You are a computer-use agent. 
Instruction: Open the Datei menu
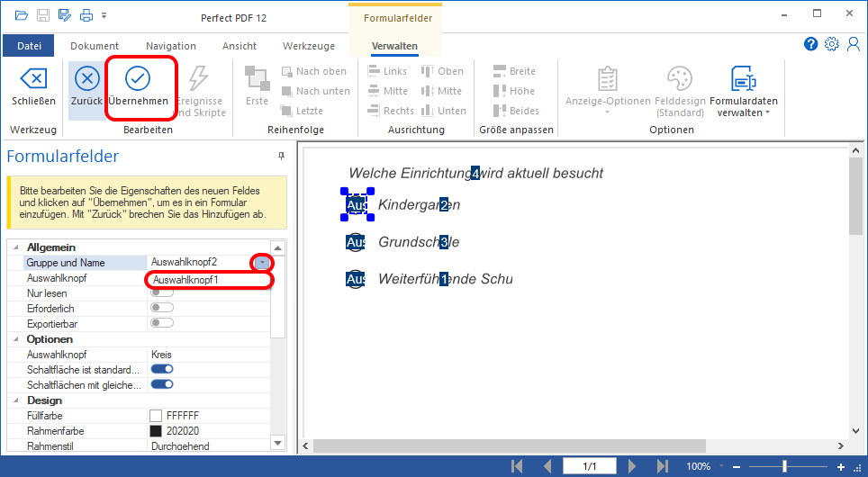pos(30,46)
